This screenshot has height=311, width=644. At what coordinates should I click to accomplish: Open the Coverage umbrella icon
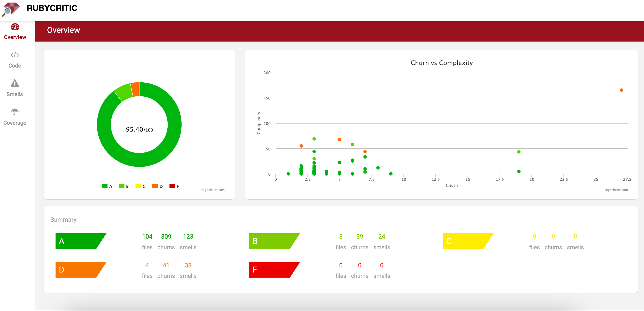click(15, 112)
